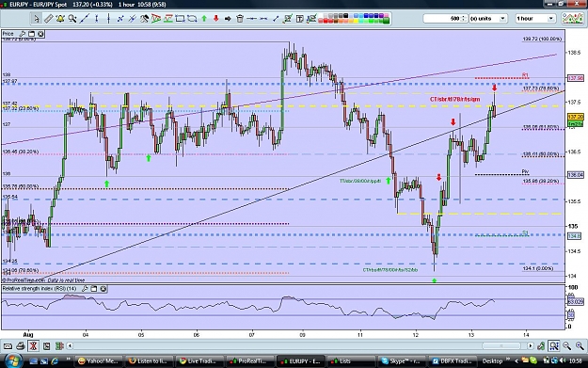Image resolution: width=588 pixels, height=368 pixels.
Task: Insert a red down arrow marker
Action: tap(216, 19)
